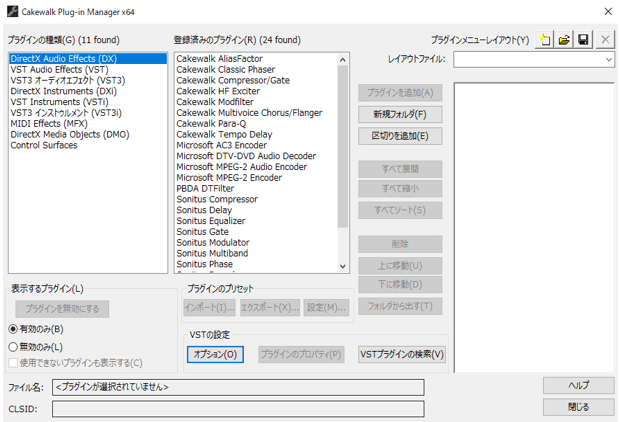
Task: Click the プラグインを追加(A) button
Action: (x=400, y=93)
